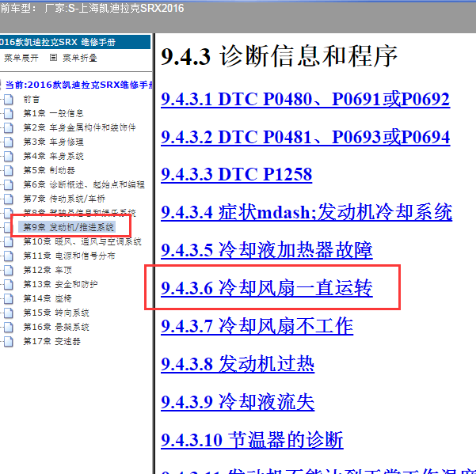Screen dimensions: 476x474
Task: Select tree item 第5章 制动器
Action: [x=49, y=170]
